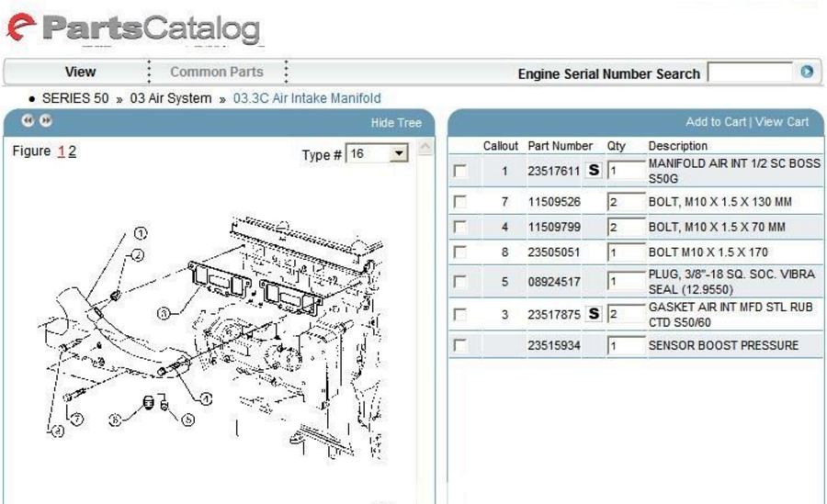Click the Engine Serial Number search field
Screen dimensions: 827x504
(x=750, y=73)
